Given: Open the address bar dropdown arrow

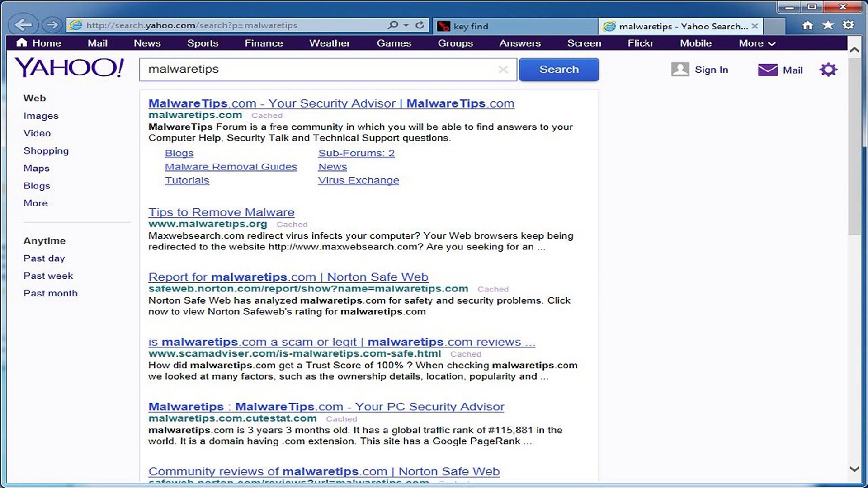Looking at the screenshot, I should click(406, 25).
